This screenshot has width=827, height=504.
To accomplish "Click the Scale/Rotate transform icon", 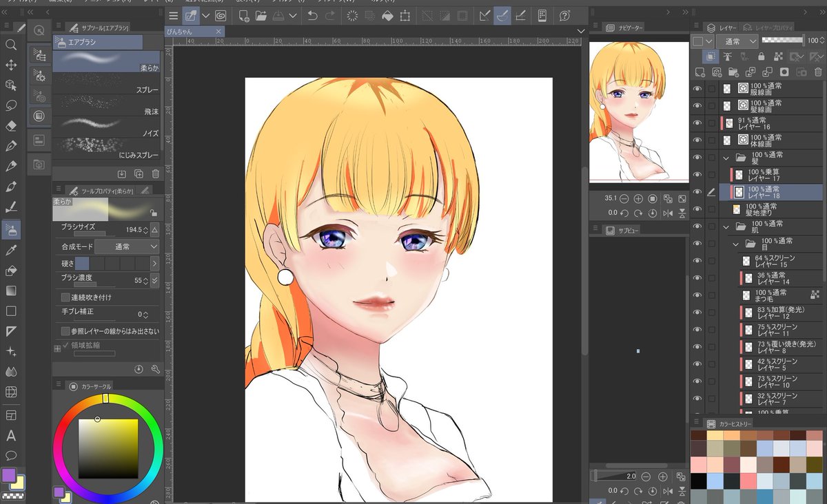I will pyautogui.click(x=405, y=15).
